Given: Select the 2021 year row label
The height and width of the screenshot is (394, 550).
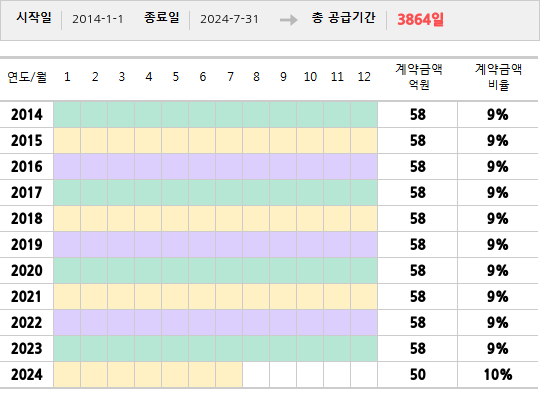Looking at the screenshot, I should (x=27, y=296).
